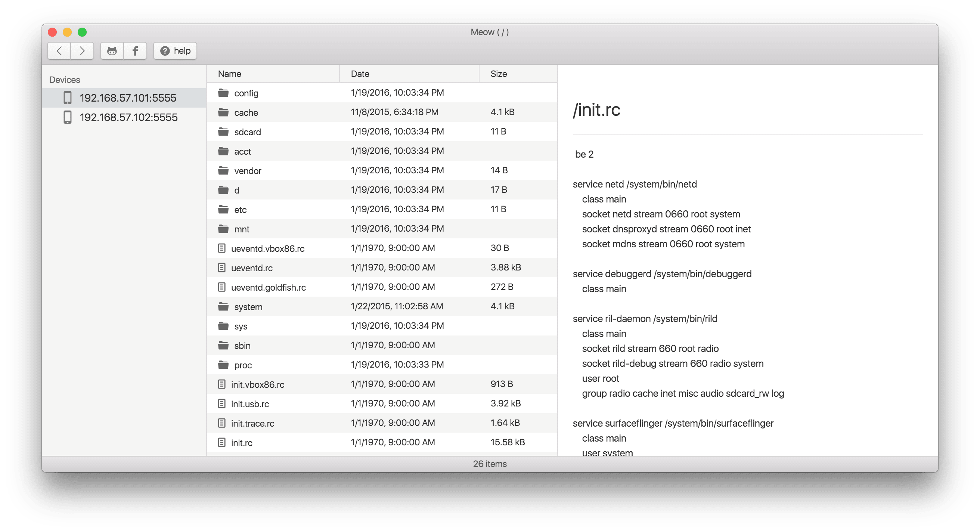The image size is (980, 532).
Task: Sort files by the Date column header
Action: click(x=359, y=74)
